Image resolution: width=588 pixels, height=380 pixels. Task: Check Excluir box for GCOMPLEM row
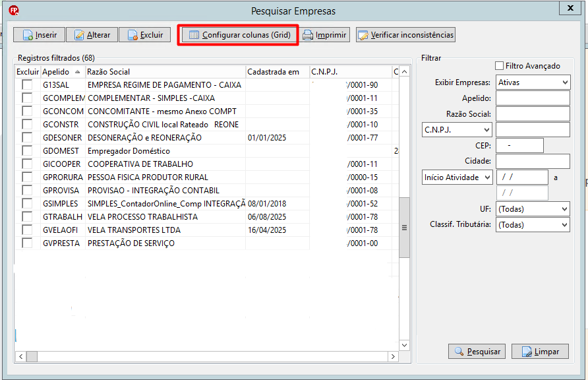[x=27, y=98]
